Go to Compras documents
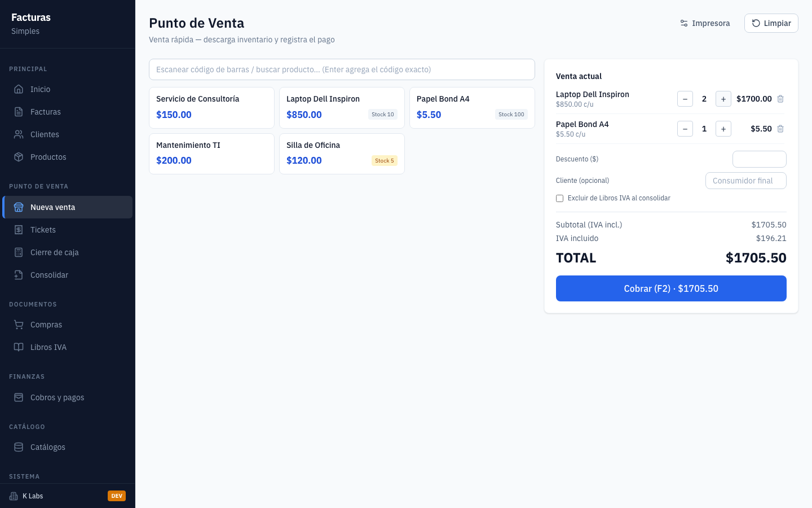The width and height of the screenshot is (812, 508). point(68,325)
